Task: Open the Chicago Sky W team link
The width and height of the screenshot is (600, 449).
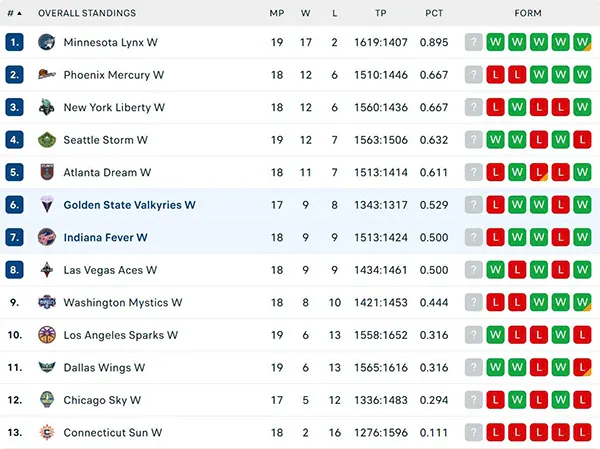Action: coord(102,400)
